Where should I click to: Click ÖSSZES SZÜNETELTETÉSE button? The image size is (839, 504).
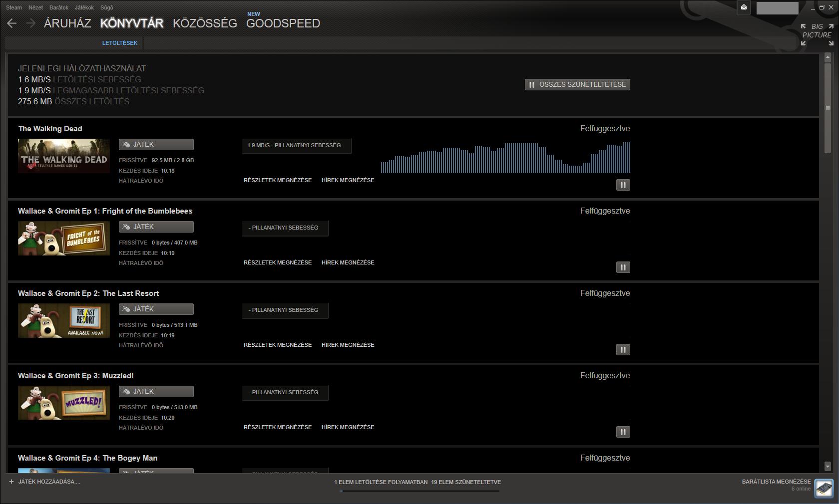(577, 85)
